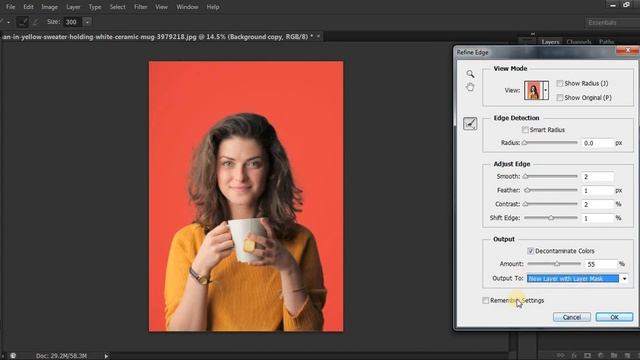
Task: Tick the Smart Radius checkbox
Action: pos(525,130)
